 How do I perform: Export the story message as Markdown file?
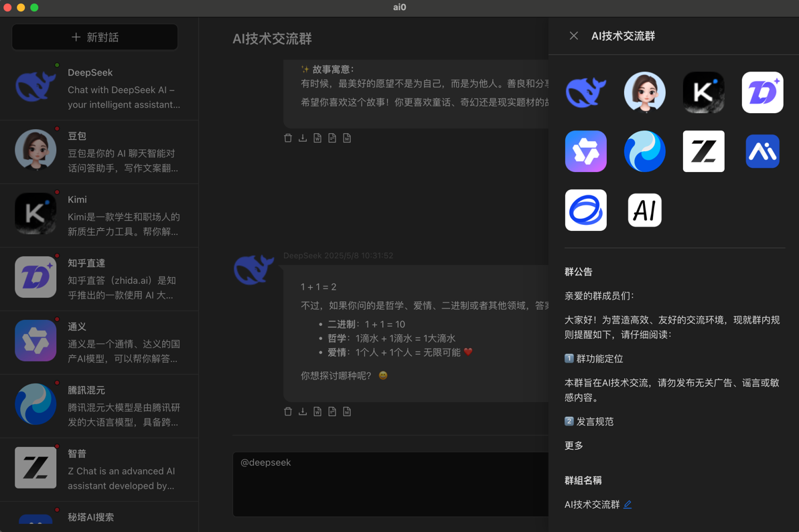347,138
